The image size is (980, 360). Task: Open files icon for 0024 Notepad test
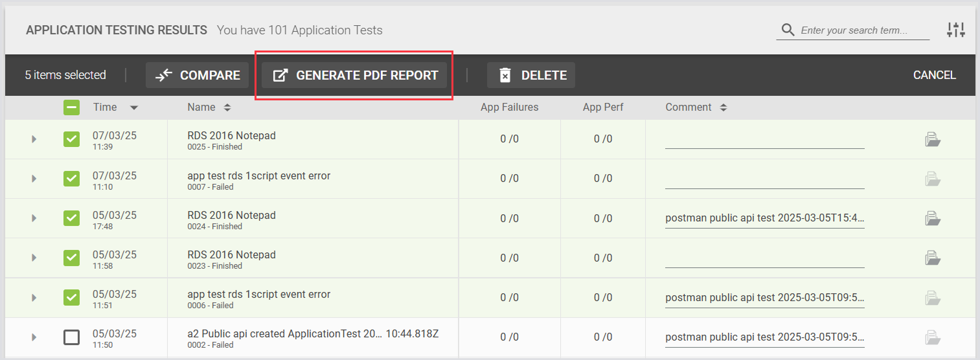pos(933,218)
